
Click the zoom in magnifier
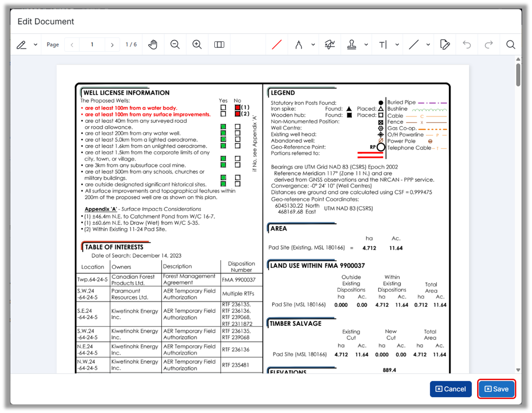[197, 44]
